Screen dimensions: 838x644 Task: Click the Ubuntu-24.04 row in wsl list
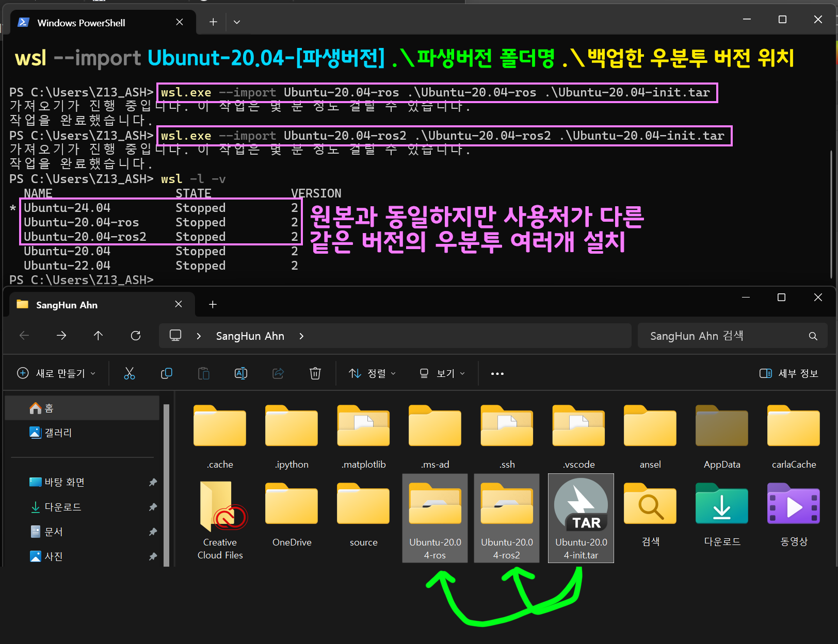point(161,208)
